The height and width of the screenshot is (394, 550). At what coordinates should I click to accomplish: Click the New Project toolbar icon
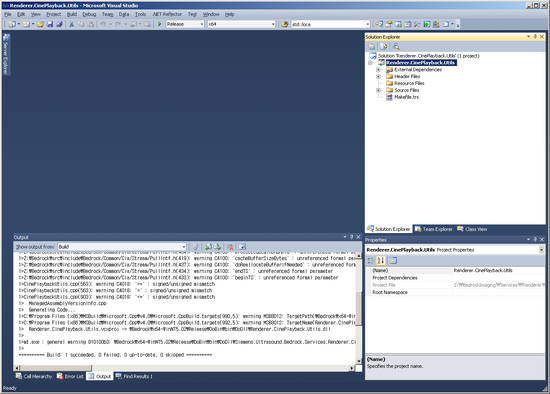point(12,24)
